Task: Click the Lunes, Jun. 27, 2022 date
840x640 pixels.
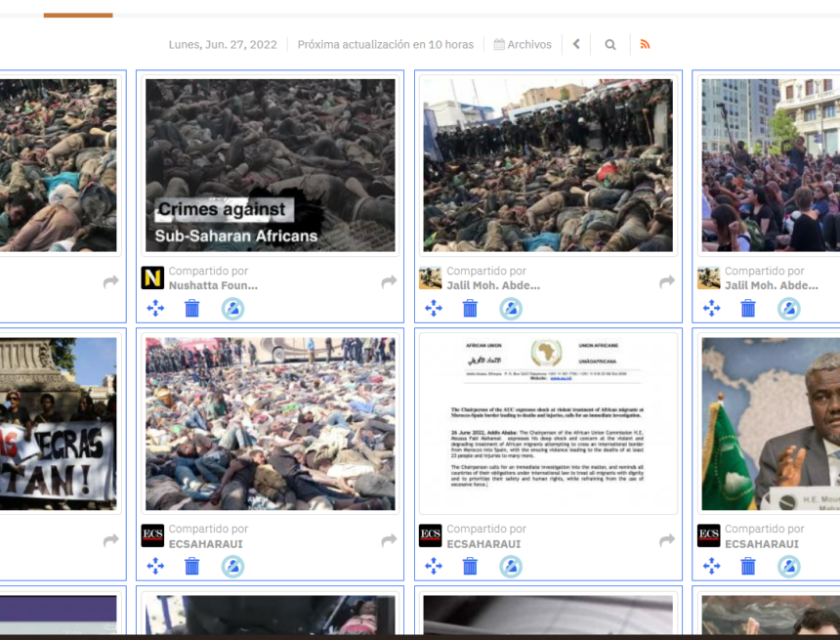Action: (x=223, y=44)
